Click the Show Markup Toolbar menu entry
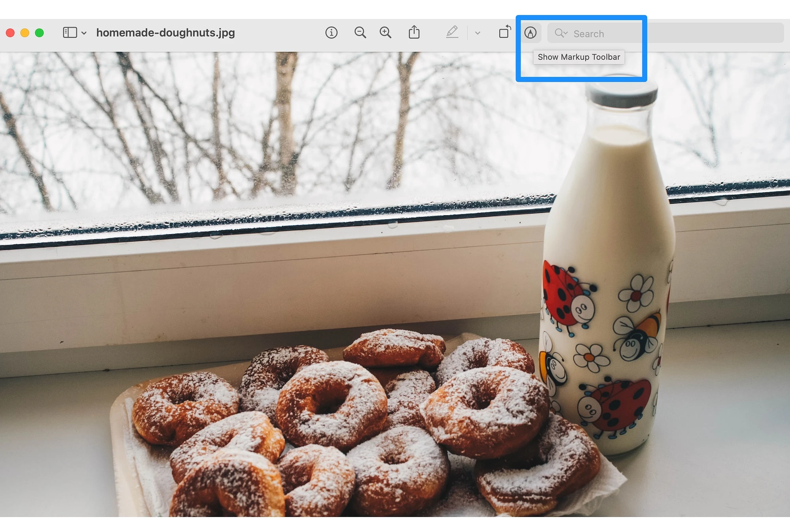Viewport: 790px width, 532px height. tap(579, 56)
